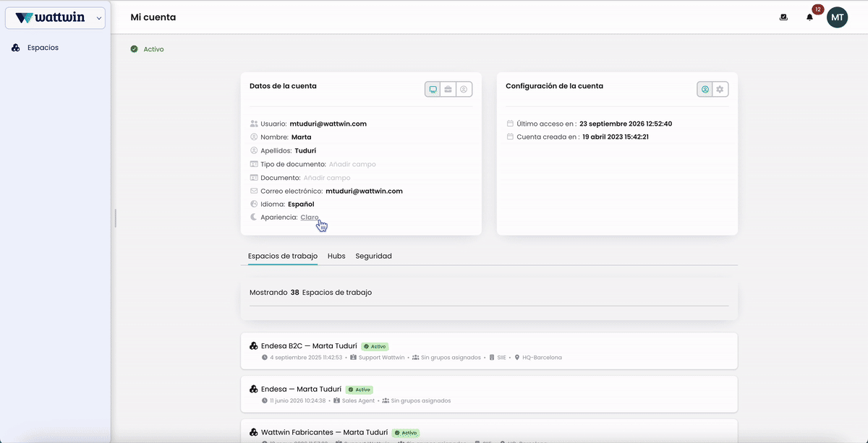868x443 pixels.
Task: Click the SIIE building label on Endesa B2C
Action: click(503, 358)
